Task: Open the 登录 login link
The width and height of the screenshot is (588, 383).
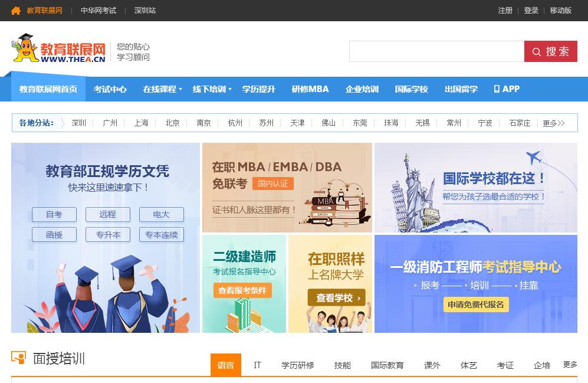Action: (531, 11)
